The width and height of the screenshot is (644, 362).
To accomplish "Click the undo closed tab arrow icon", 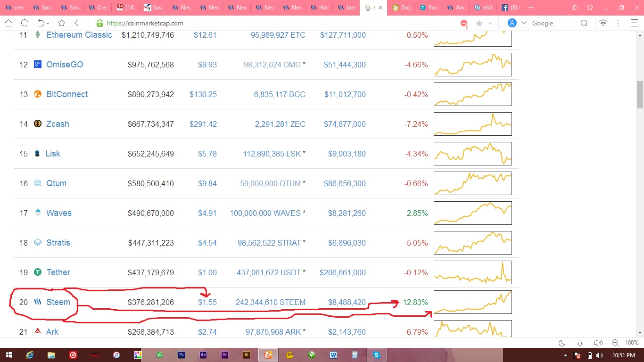I will [x=41, y=23].
